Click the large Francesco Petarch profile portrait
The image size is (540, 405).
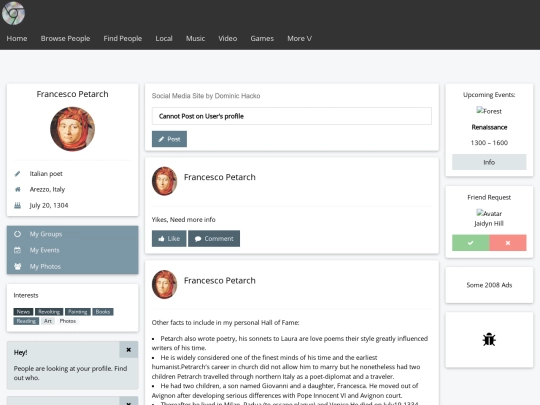point(72,129)
